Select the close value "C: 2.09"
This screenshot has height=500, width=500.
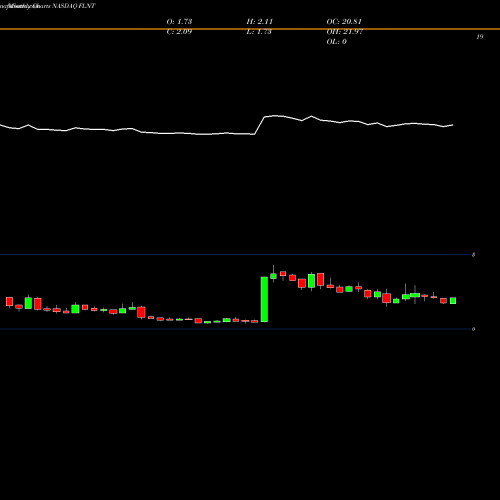(x=179, y=32)
